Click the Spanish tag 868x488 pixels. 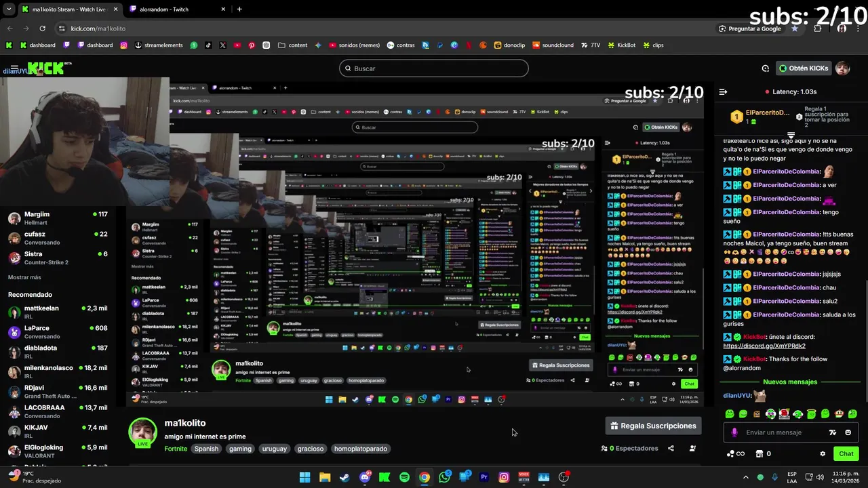pyautogui.click(x=206, y=449)
